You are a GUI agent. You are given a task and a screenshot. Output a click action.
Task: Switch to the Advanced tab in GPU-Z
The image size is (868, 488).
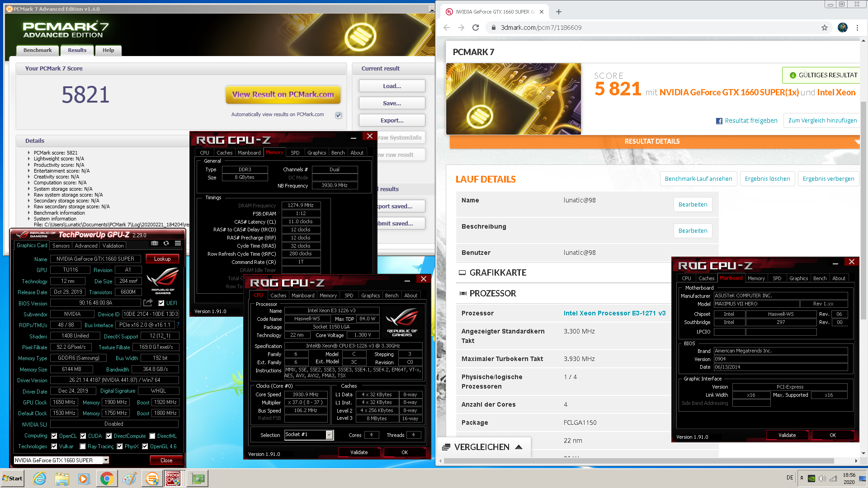[86, 246]
